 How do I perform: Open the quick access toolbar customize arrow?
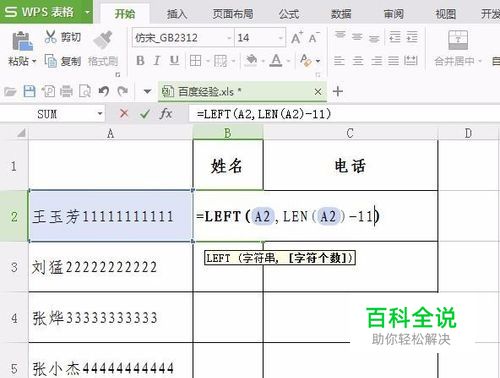coord(147,91)
